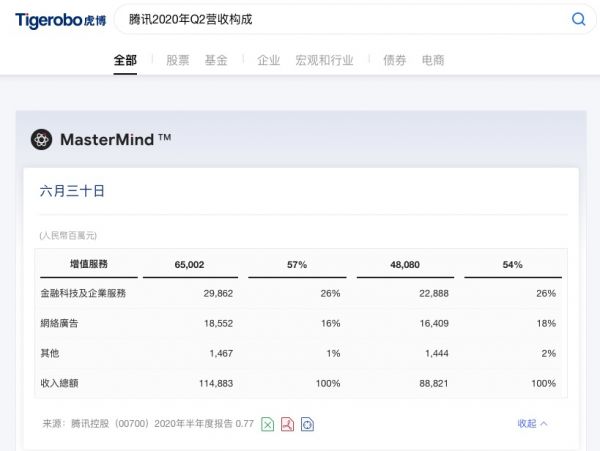Download table as Excel file icon

[268, 424]
